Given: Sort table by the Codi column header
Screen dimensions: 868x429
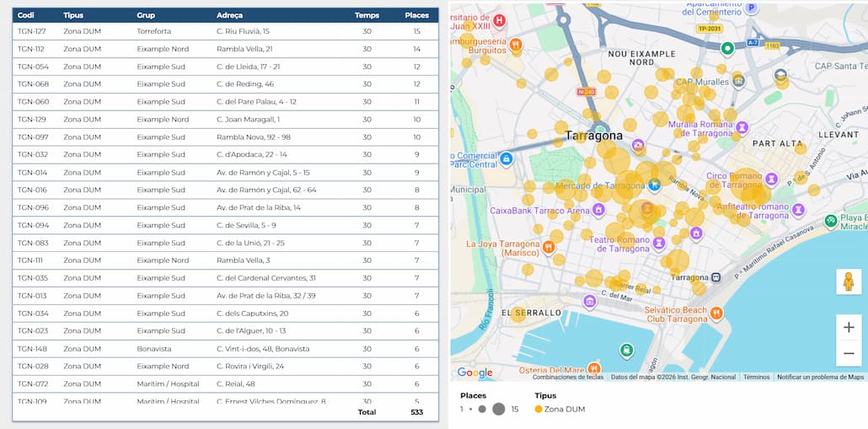Looking at the screenshot, I should (x=26, y=15).
